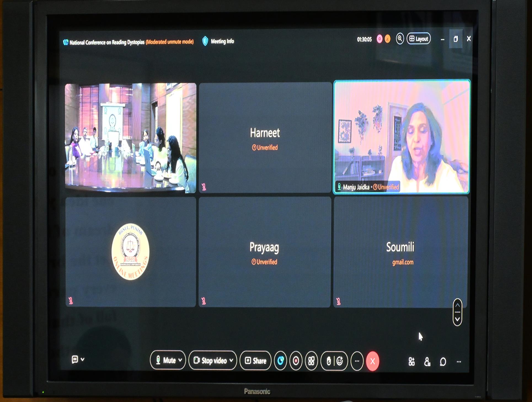Minimize the Webex meeting window

click(442, 40)
